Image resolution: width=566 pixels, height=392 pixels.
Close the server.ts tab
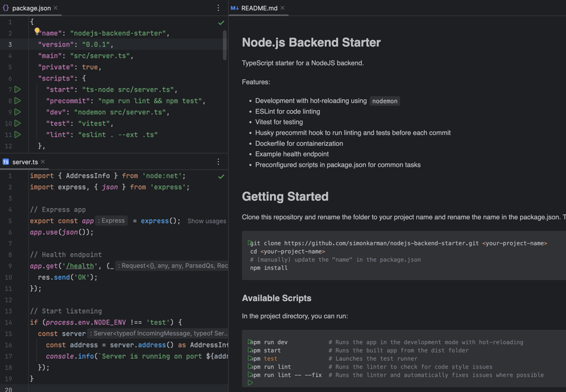click(x=43, y=162)
